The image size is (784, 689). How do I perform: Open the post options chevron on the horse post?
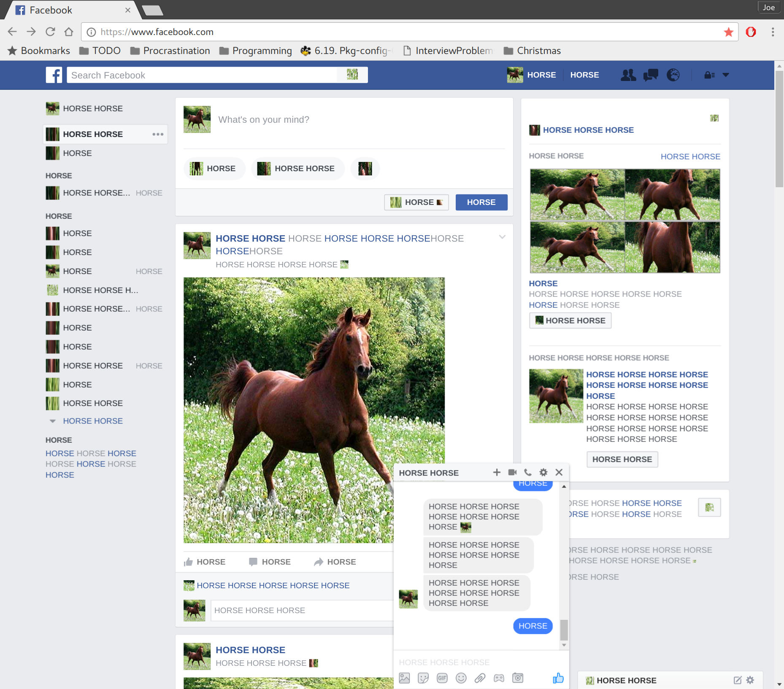502,237
